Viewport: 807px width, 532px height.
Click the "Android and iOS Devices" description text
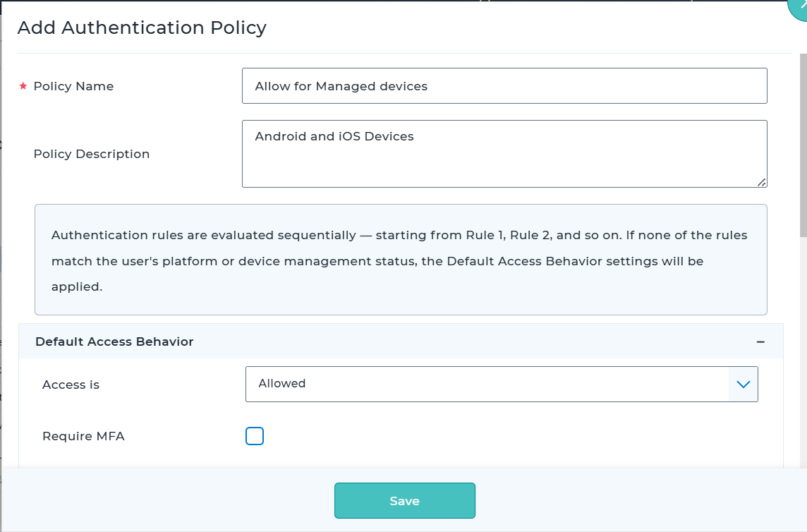333,135
